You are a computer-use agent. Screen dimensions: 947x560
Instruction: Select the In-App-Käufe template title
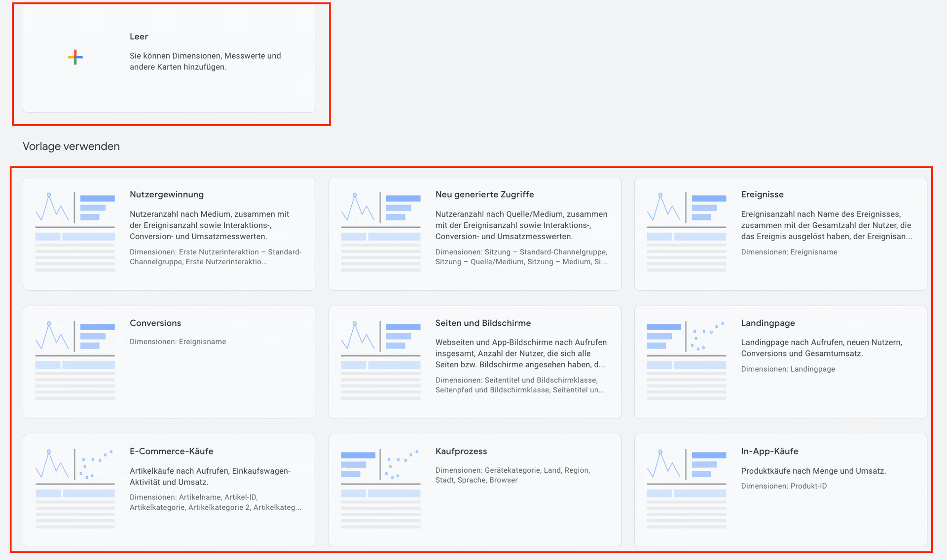[x=769, y=451]
